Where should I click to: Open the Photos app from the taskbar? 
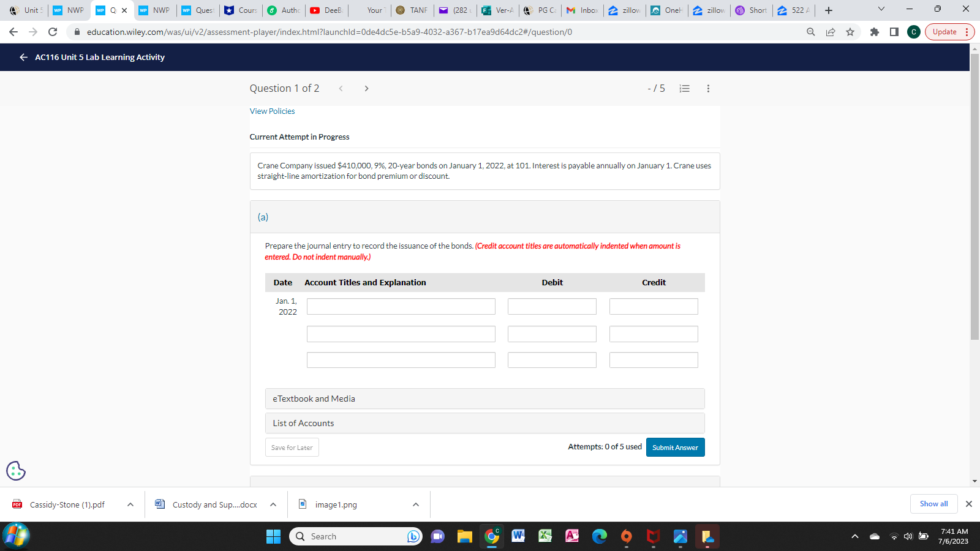point(680,536)
